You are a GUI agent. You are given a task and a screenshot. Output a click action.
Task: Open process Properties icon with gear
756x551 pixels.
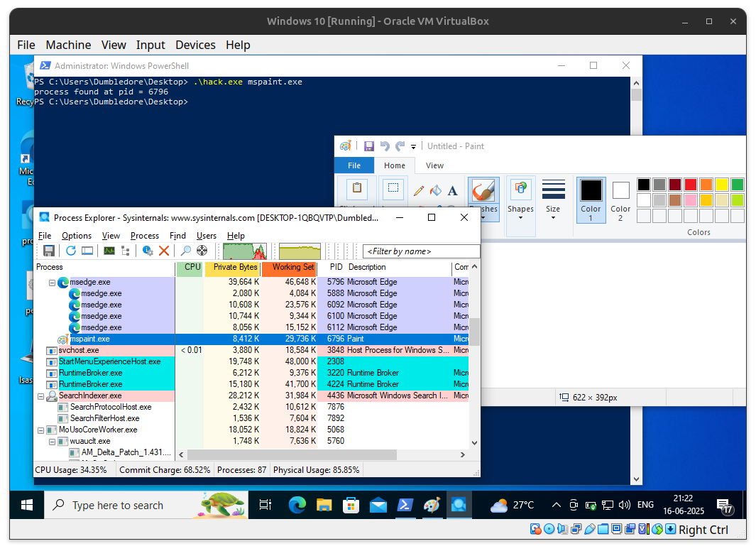(x=148, y=251)
